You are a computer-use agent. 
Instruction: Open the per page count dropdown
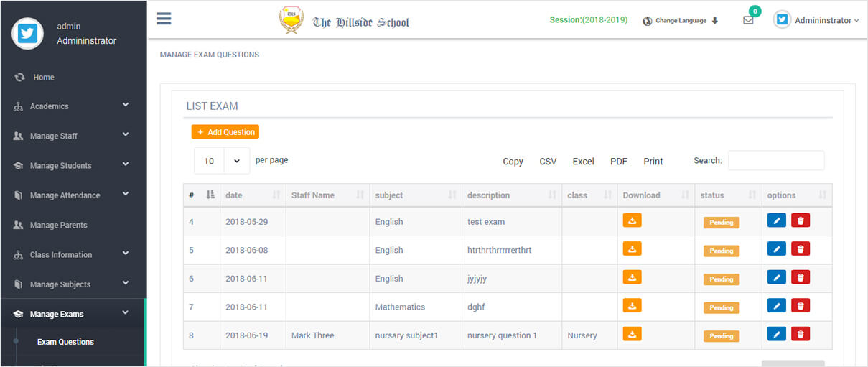[222, 161]
